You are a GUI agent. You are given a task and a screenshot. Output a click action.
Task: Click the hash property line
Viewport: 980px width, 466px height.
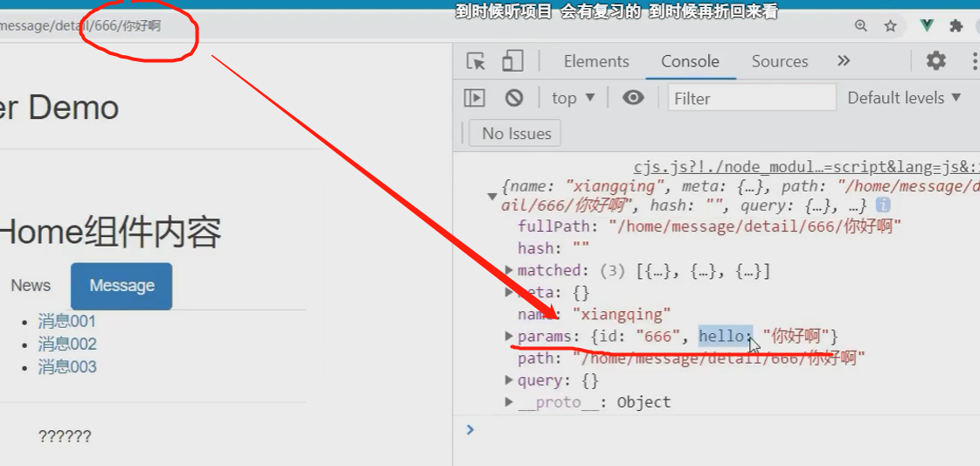553,248
